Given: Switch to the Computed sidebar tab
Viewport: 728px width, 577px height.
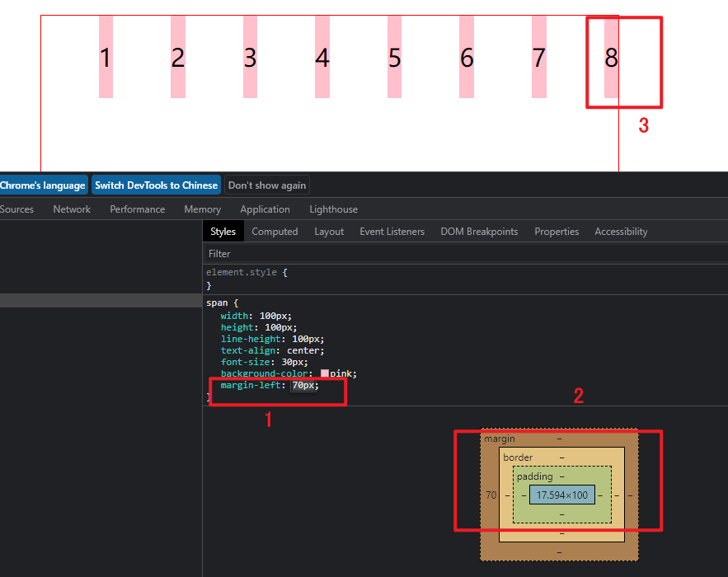Looking at the screenshot, I should [x=275, y=231].
